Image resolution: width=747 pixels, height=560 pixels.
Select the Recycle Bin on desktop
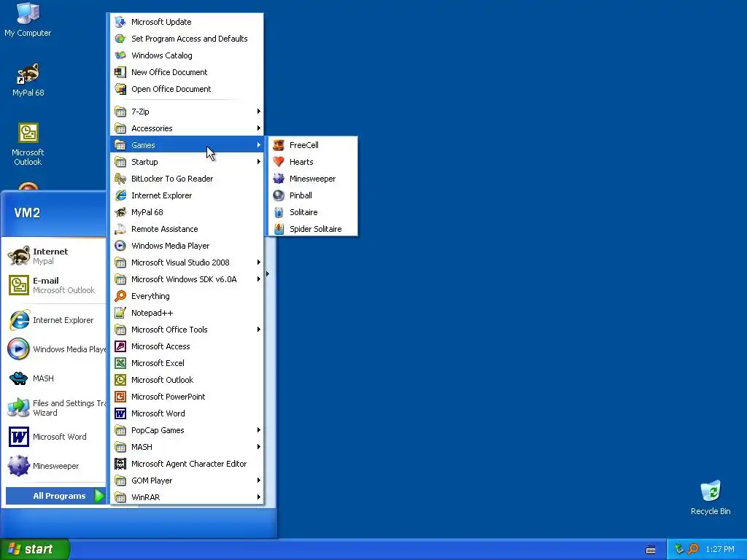click(711, 497)
